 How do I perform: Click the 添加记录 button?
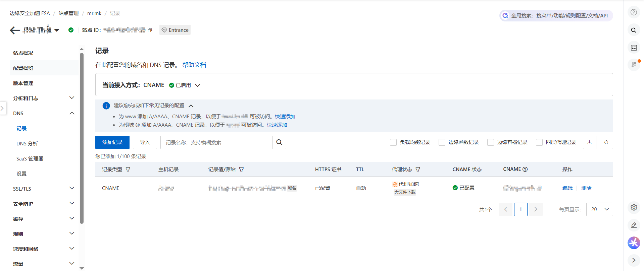coord(112,142)
